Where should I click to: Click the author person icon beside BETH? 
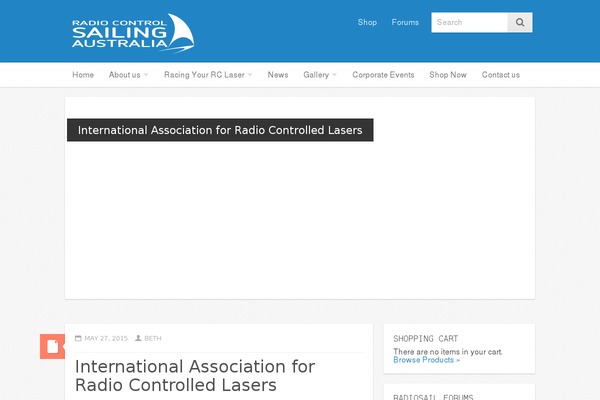[x=138, y=338]
